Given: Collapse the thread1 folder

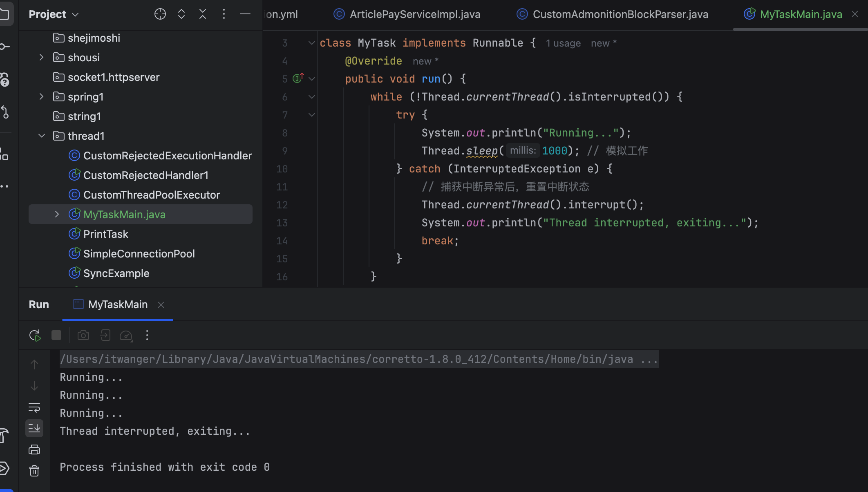Looking at the screenshot, I should pyautogui.click(x=41, y=136).
